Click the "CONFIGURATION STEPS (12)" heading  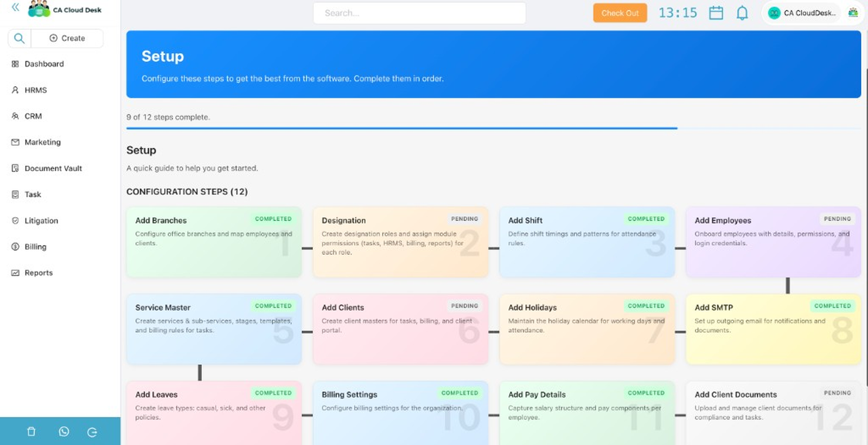coord(187,192)
